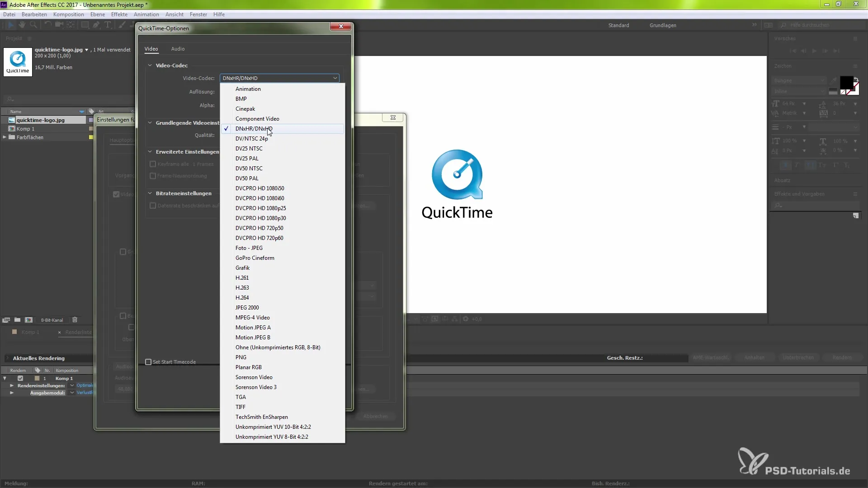
Task: Choose GoPro Cineform codec
Action: 283,258
